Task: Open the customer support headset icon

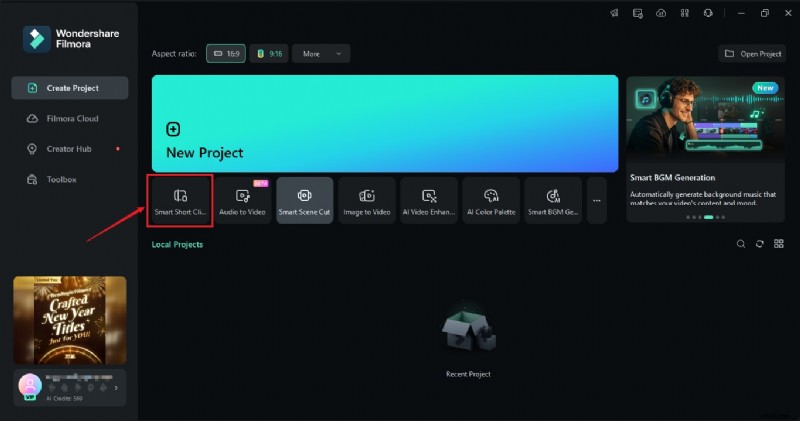Action: pos(708,13)
